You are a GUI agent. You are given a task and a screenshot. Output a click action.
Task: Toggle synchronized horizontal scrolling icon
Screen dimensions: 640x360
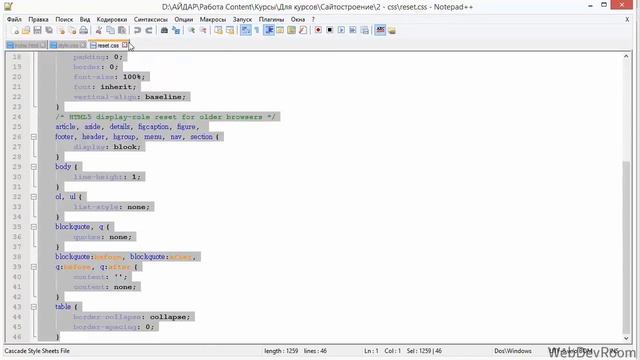pyautogui.click(x=230, y=30)
